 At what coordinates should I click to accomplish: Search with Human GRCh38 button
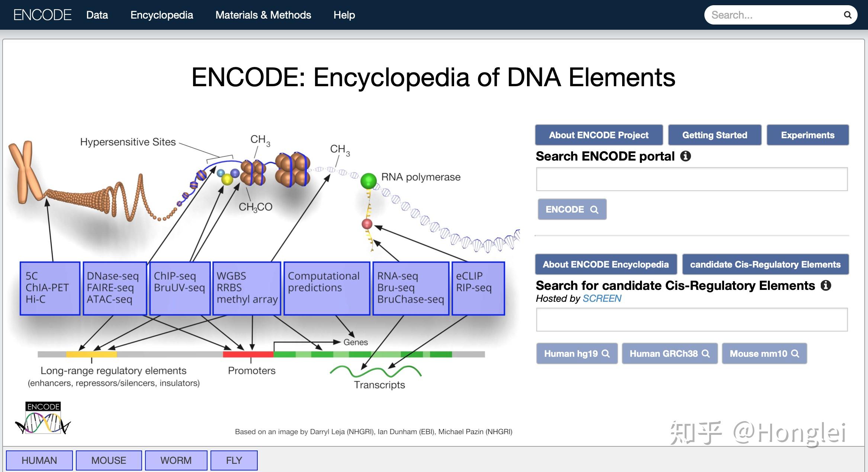pos(669,353)
